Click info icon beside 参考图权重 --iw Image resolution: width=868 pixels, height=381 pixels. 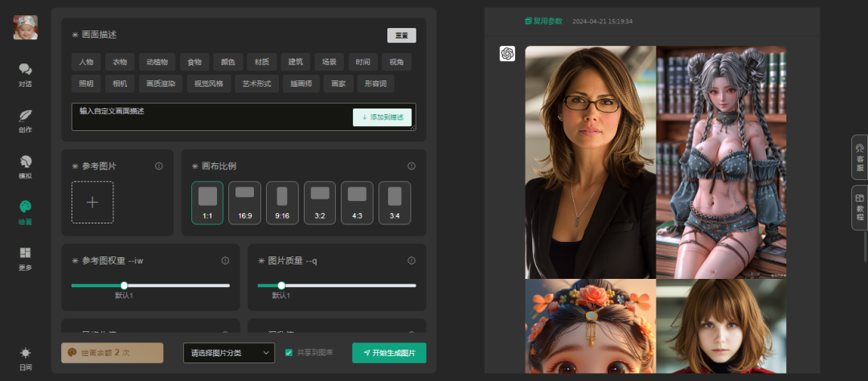225,260
